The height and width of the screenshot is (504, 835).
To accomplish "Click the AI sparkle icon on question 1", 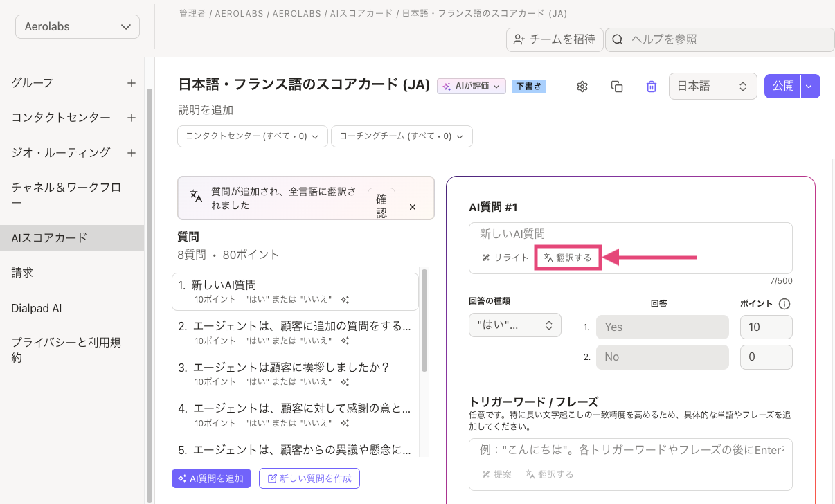I will [345, 300].
